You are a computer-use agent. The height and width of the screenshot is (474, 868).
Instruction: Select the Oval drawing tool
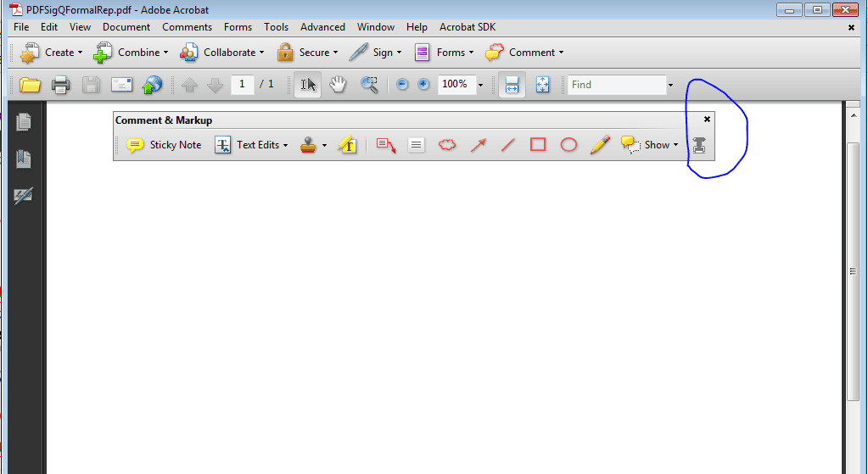click(568, 145)
